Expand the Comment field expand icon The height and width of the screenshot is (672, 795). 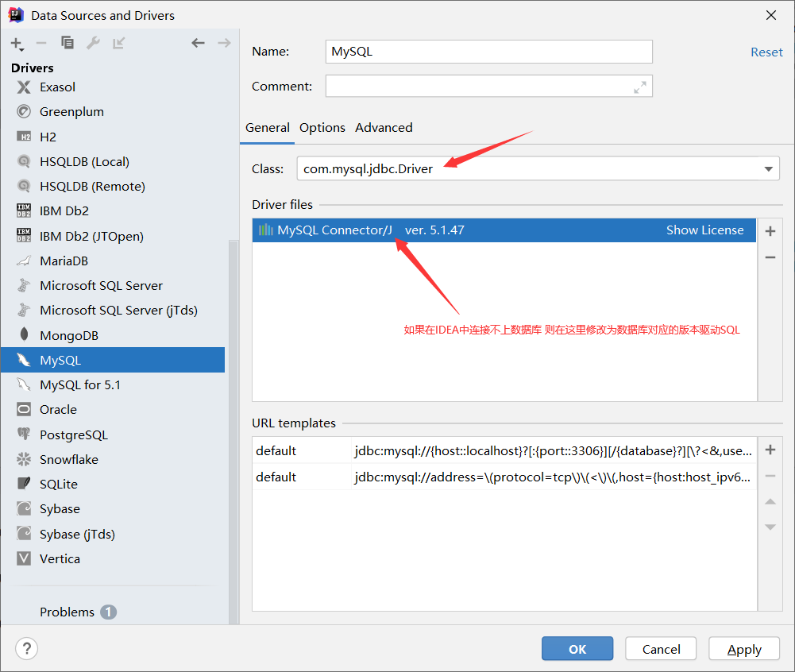640,87
